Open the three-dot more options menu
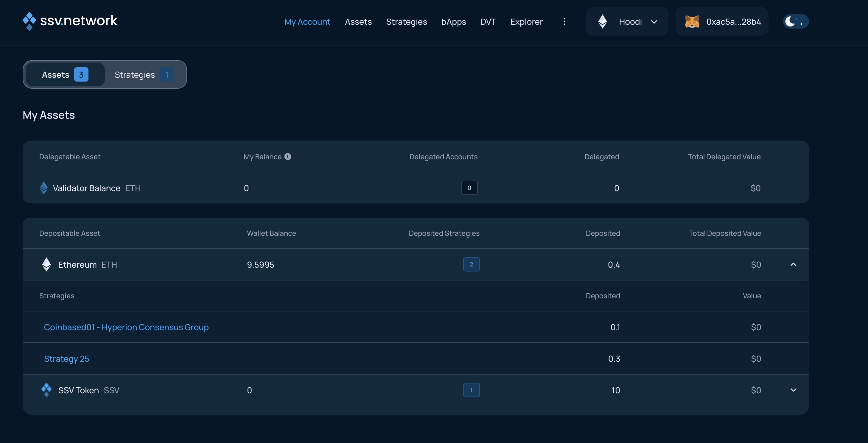 (x=564, y=21)
